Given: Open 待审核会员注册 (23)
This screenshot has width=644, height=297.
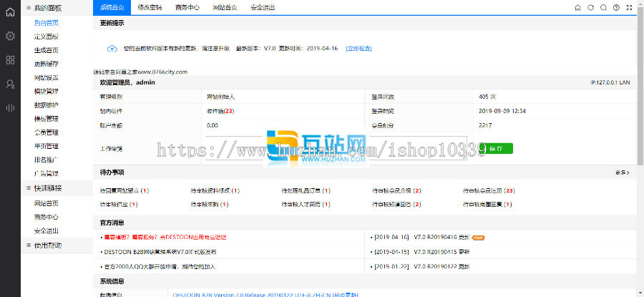Looking at the screenshot, I should click(x=489, y=190).
